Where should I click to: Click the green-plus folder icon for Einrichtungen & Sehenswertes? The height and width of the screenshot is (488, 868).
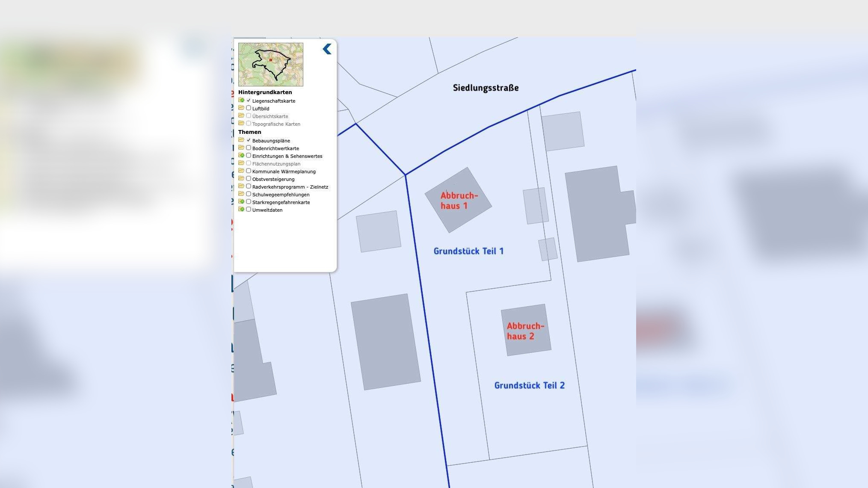click(x=242, y=156)
